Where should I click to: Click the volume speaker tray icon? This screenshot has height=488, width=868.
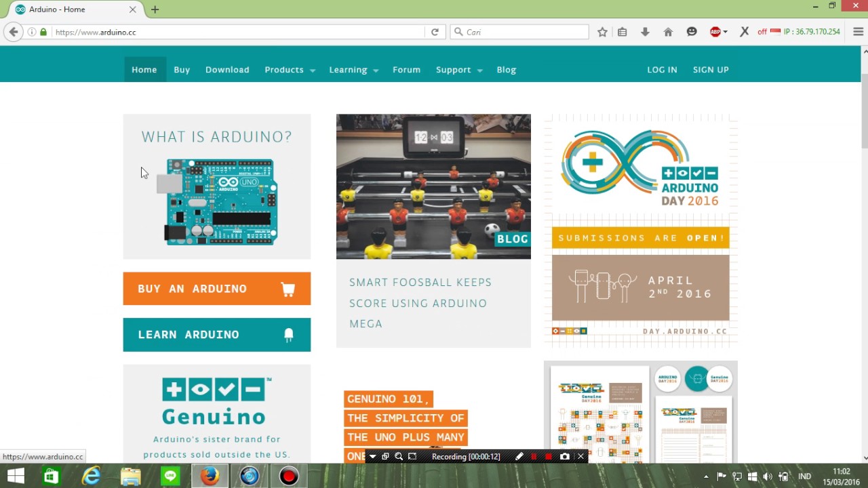pos(768,476)
